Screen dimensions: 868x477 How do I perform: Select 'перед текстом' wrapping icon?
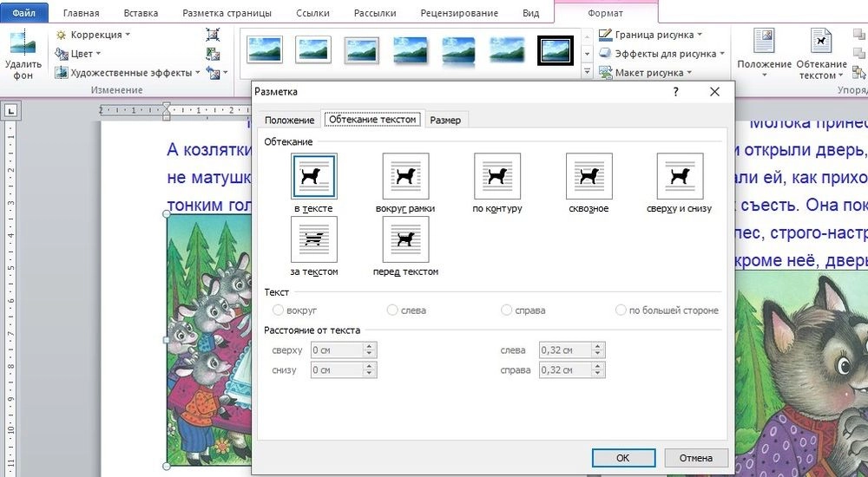(405, 239)
